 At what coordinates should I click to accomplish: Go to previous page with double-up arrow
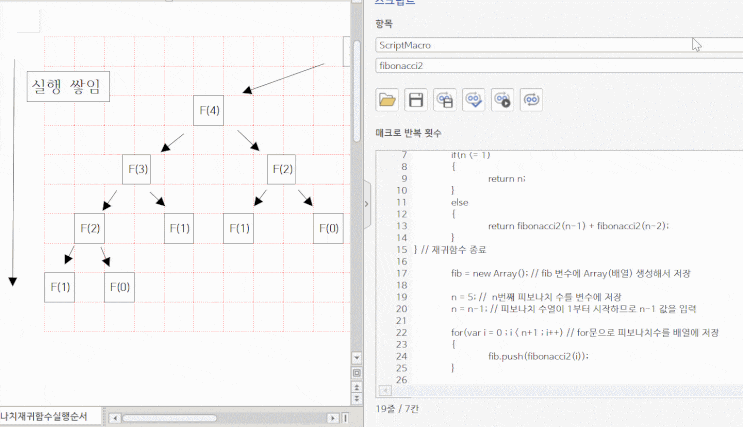357,387
